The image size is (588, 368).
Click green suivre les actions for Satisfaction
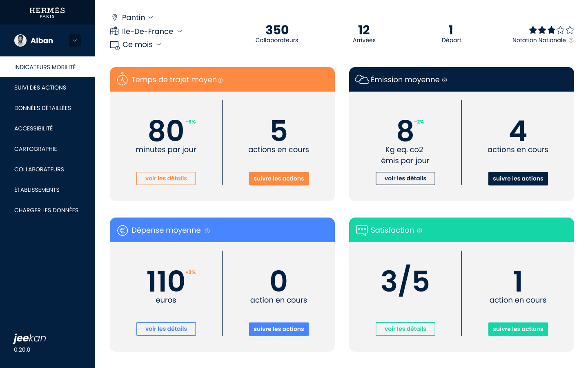pyautogui.click(x=518, y=329)
